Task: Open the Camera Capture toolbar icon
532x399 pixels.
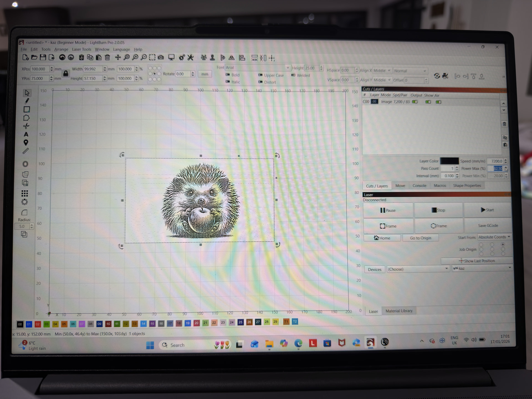Action: click(x=161, y=58)
